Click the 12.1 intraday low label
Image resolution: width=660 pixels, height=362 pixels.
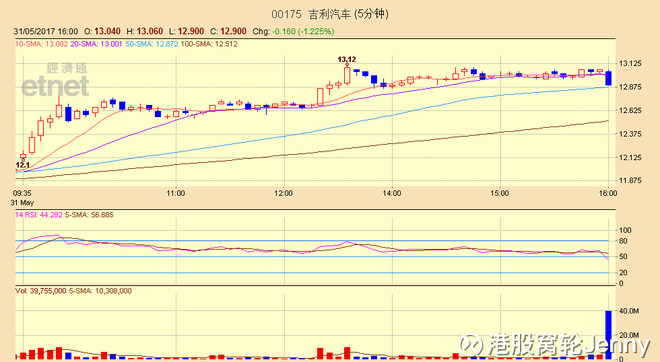tap(22, 165)
